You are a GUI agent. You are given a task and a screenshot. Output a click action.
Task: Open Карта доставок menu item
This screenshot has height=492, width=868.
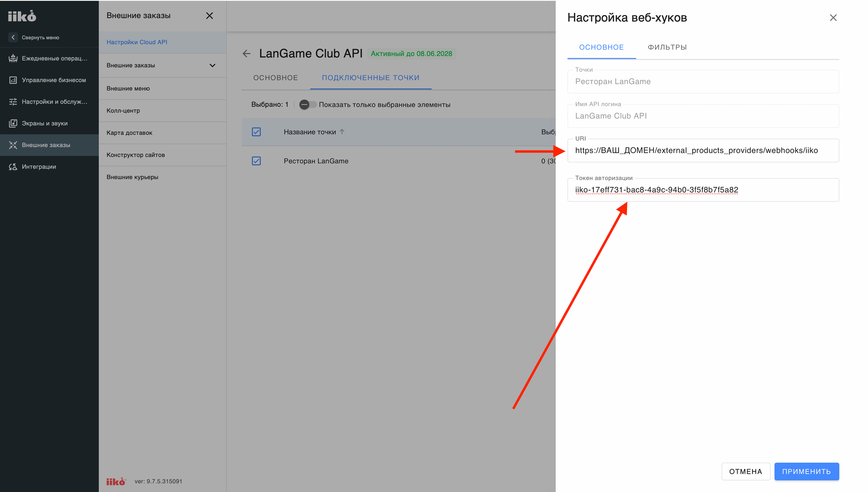pos(130,133)
